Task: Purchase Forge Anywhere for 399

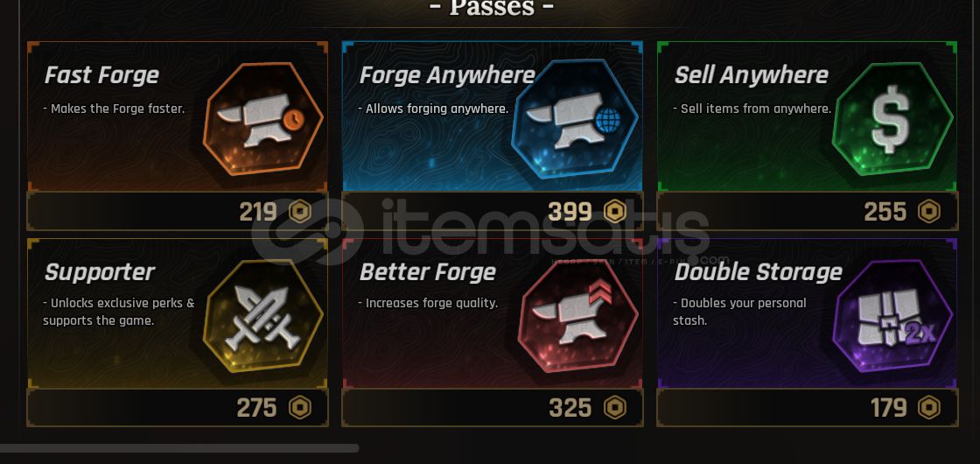Action: pos(493,211)
